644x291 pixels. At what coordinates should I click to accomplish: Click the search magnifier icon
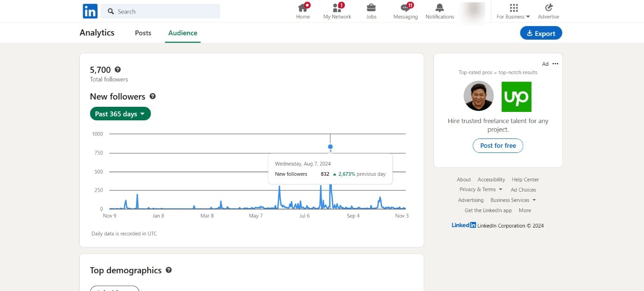point(111,11)
